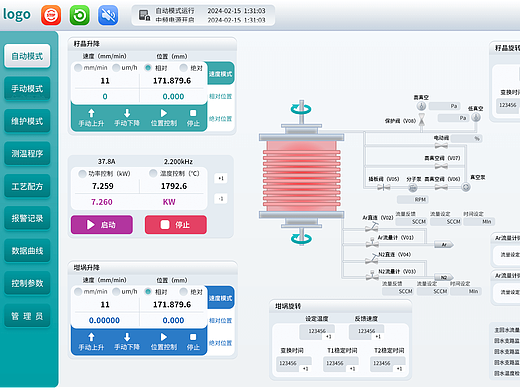Toggle the N2直连 (V04) valve icon
Viewport: 520px width, 390px height.
tap(372, 258)
